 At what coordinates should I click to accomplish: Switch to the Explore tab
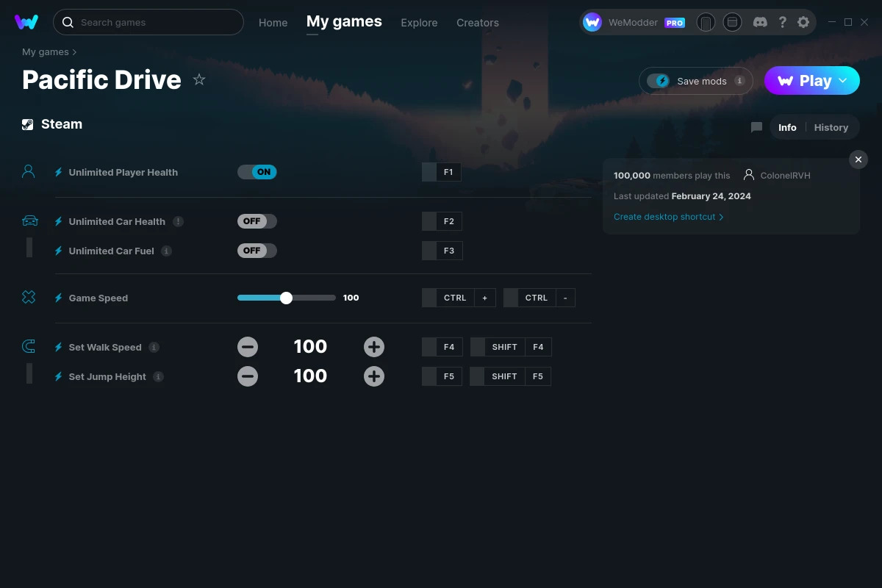point(419,23)
